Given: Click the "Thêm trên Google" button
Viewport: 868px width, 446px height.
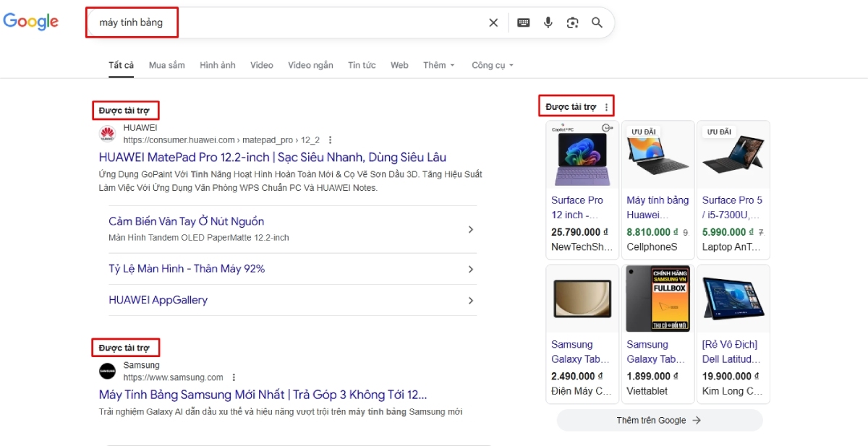Looking at the screenshot, I should pos(659,420).
